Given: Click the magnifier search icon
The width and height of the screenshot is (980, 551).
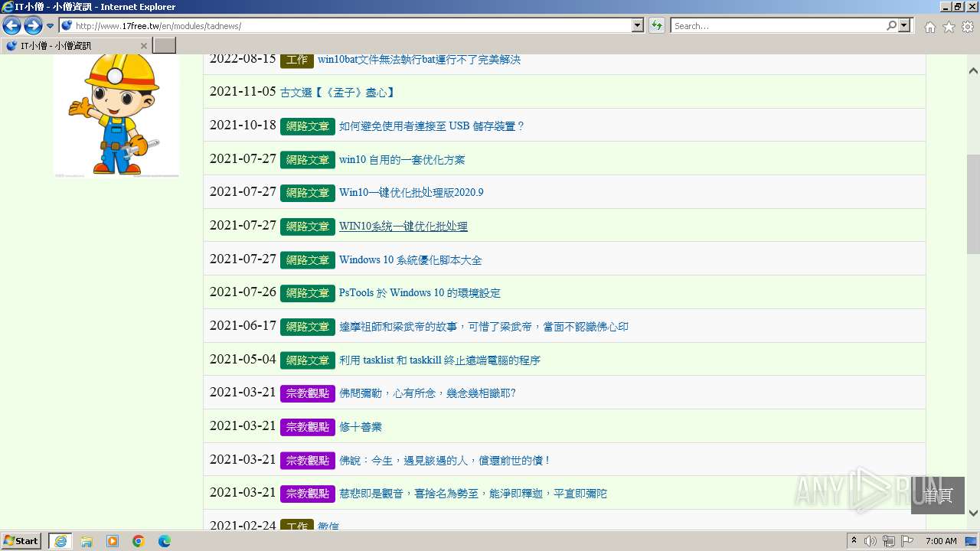Looking at the screenshot, I should (x=891, y=26).
